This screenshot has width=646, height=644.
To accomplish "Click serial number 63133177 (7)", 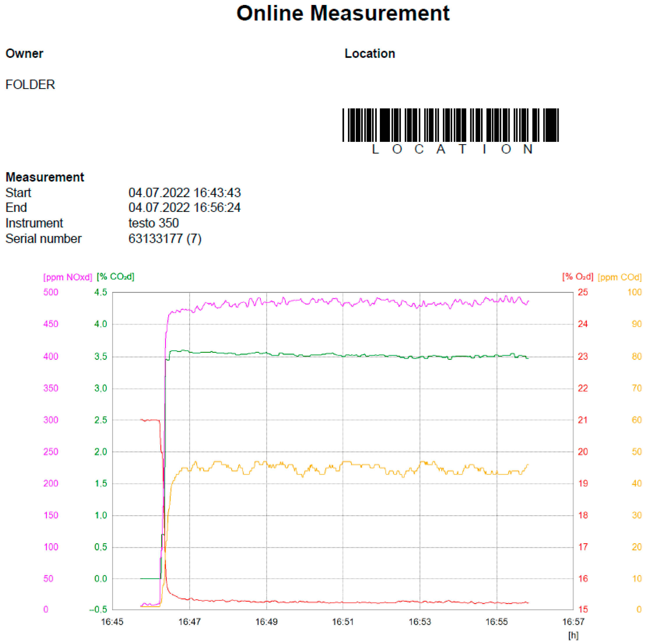I will coord(165,239).
